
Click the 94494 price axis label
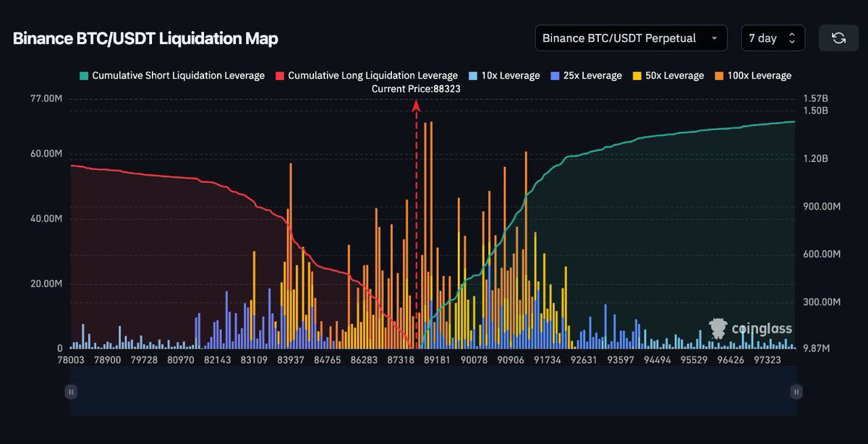(x=658, y=359)
